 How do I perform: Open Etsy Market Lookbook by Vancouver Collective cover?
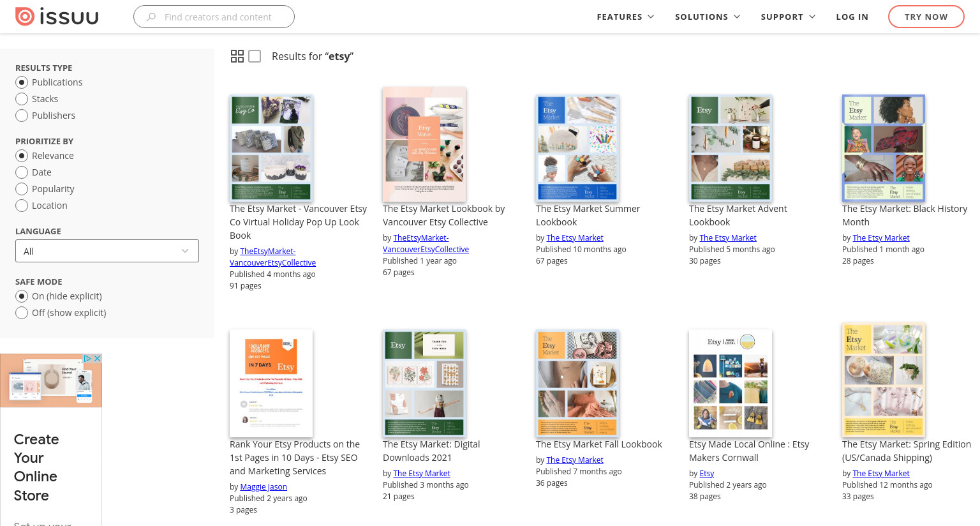tap(424, 145)
